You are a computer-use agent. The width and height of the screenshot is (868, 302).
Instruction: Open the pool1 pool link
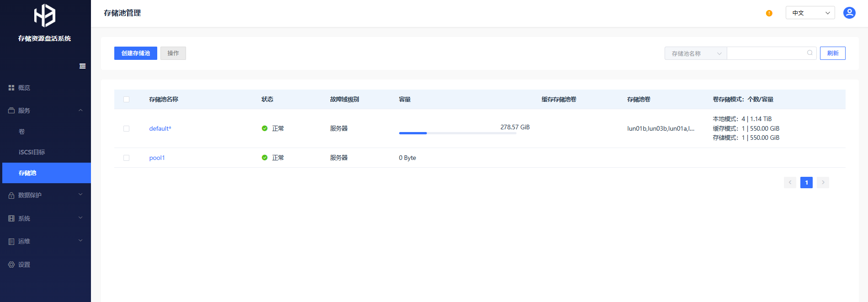[x=157, y=158]
